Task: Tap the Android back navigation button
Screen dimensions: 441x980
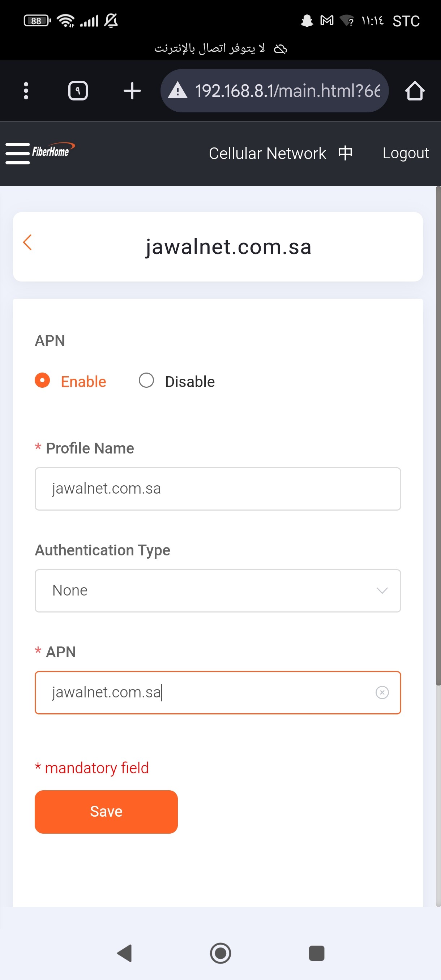Action: (124, 953)
